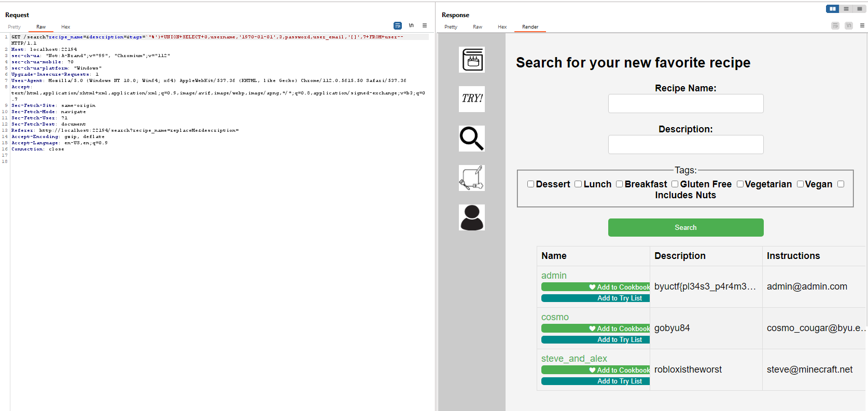Add the steve_and_alex row to Cookbook
This screenshot has width=868, height=411.
pos(595,370)
